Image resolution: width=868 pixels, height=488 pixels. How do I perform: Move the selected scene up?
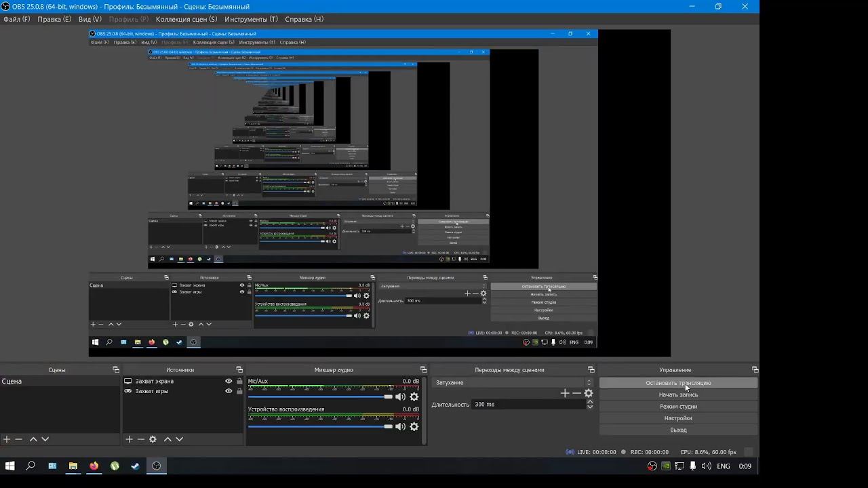point(33,439)
